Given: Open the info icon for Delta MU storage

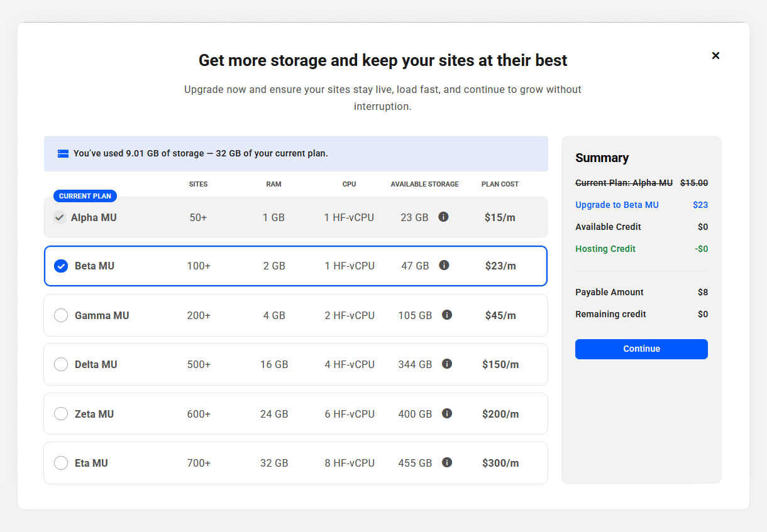Looking at the screenshot, I should pyautogui.click(x=447, y=364).
